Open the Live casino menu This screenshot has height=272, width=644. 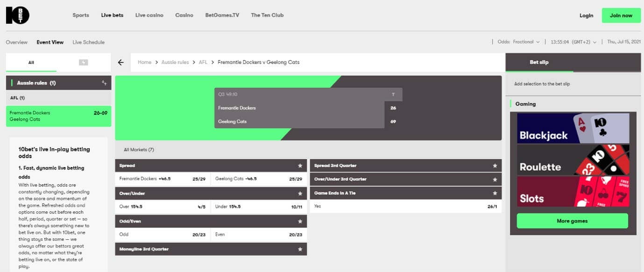tap(149, 15)
